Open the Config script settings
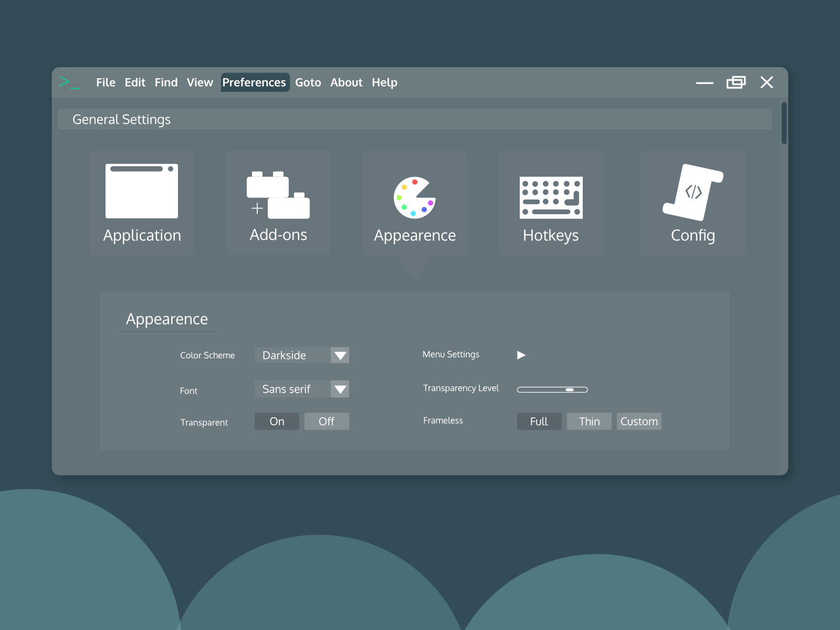Image resolution: width=840 pixels, height=630 pixels. point(692,203)
